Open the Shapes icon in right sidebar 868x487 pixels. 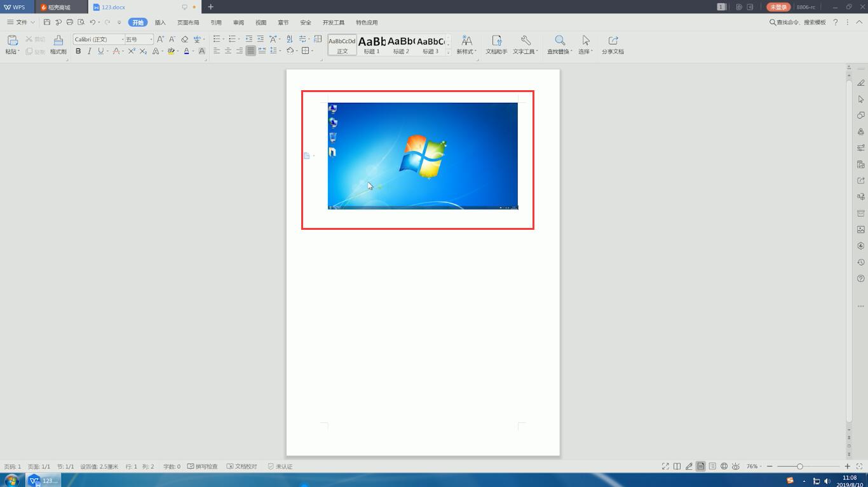(860, 115)
